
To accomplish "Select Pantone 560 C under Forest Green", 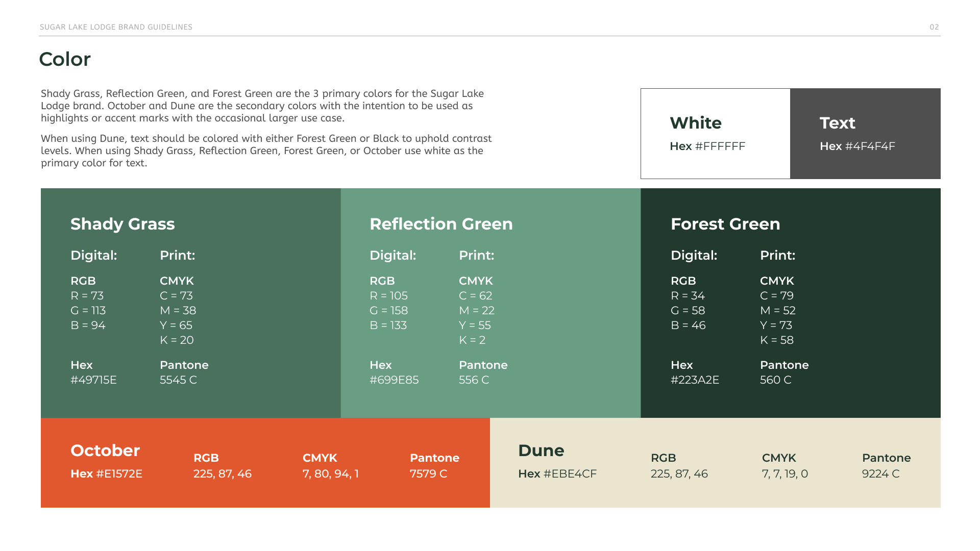I will point(775,380).
